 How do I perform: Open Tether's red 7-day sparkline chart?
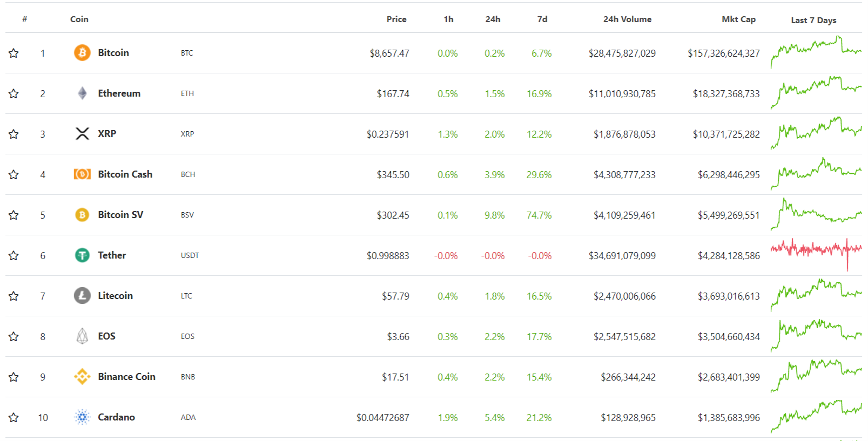tap(816, 254)
